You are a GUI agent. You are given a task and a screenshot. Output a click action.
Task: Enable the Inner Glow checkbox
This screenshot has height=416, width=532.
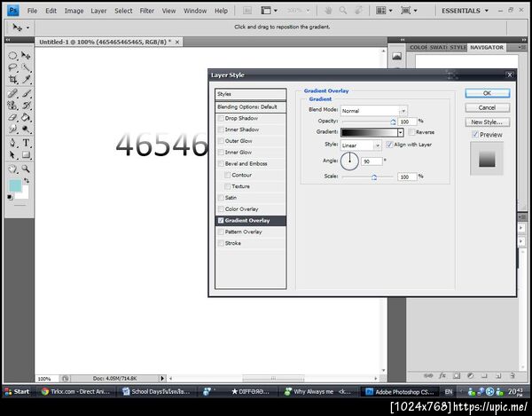[221, 153]
